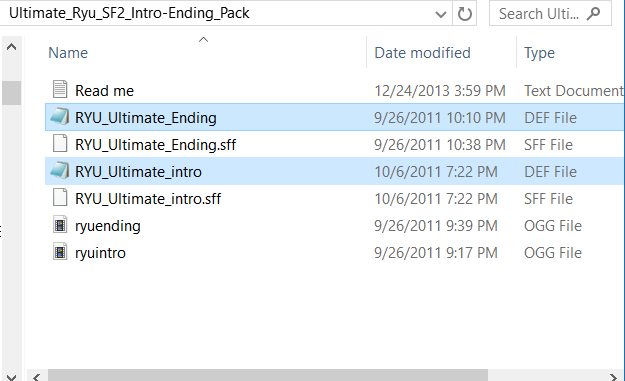The height and width of the screenshot is (381, 625).
Task: Refresh the folder with the reload icon
Action: (464, 14)
